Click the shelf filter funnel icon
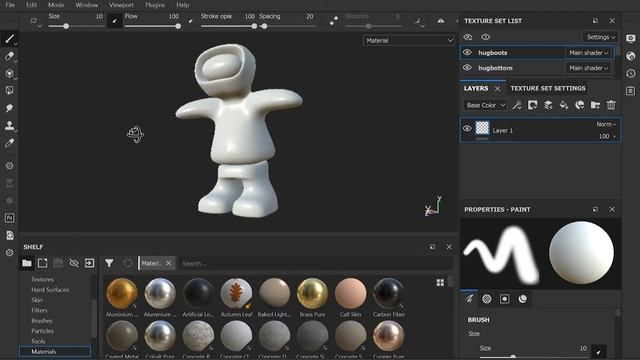 109,263
